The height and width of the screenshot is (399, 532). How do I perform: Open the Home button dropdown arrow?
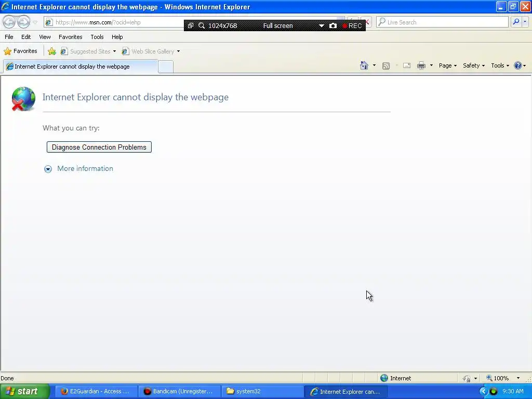[374, 65]
